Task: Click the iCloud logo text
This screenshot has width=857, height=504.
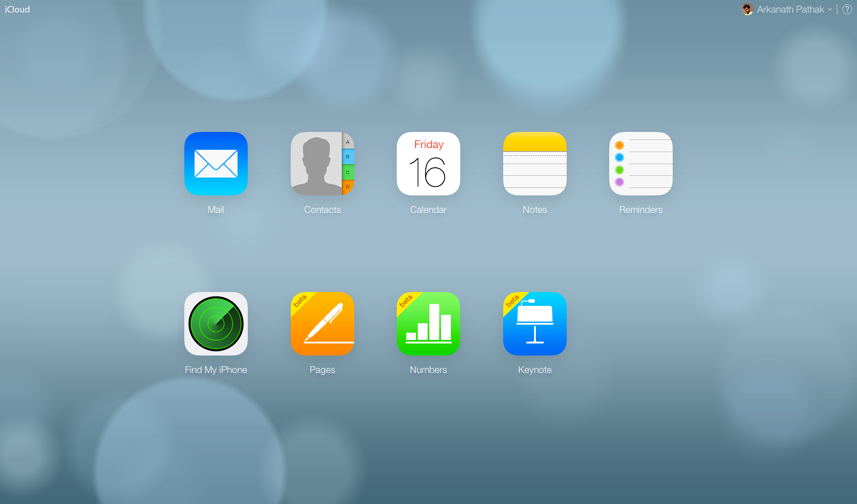Action: point(17,9)
